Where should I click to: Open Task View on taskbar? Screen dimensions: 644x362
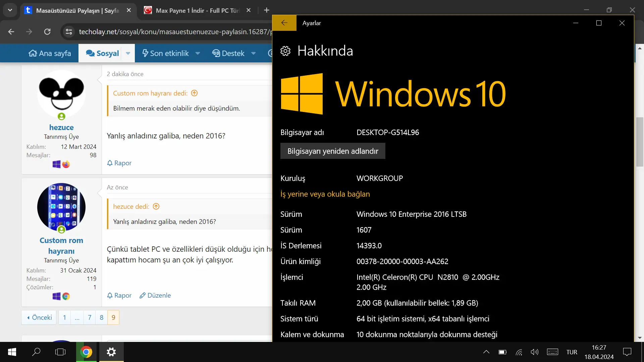tap(60, 352)
